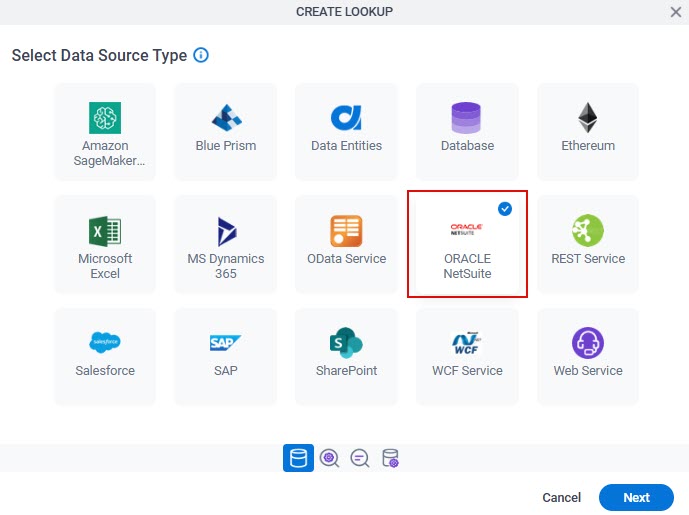689x515 pixels.
Task: Click the 'Amazon SageMaker...' label
Action: click(x=109, y=153)
